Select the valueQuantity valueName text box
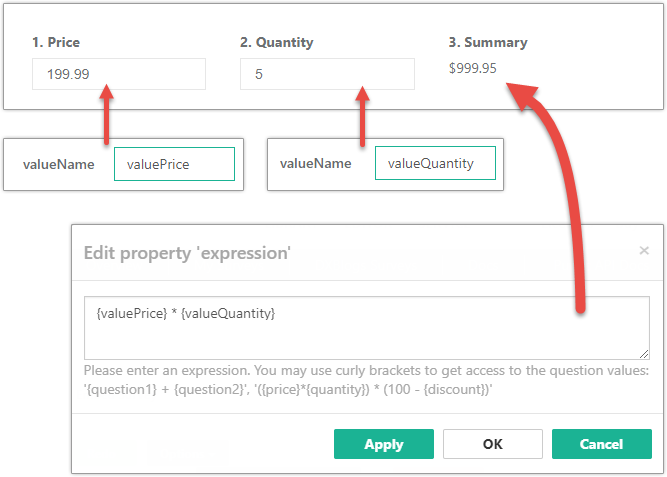This screenshot has width=667, height=477. [435, 164]
